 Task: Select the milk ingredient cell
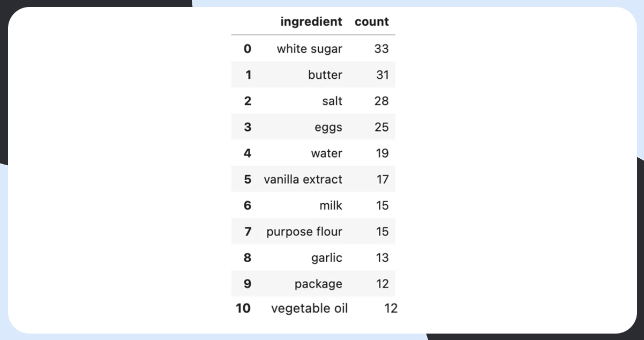[x=331, y=205]
